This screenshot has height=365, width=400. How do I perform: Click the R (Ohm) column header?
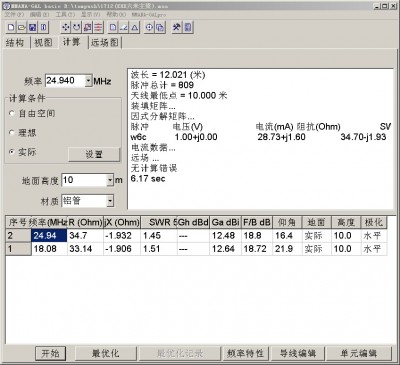(x=85, y=222)
